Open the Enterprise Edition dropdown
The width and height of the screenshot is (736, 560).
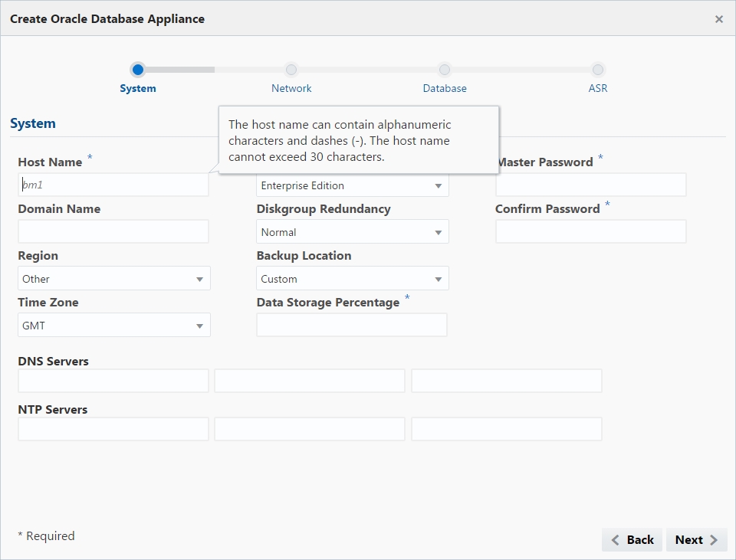coord(353,185)
